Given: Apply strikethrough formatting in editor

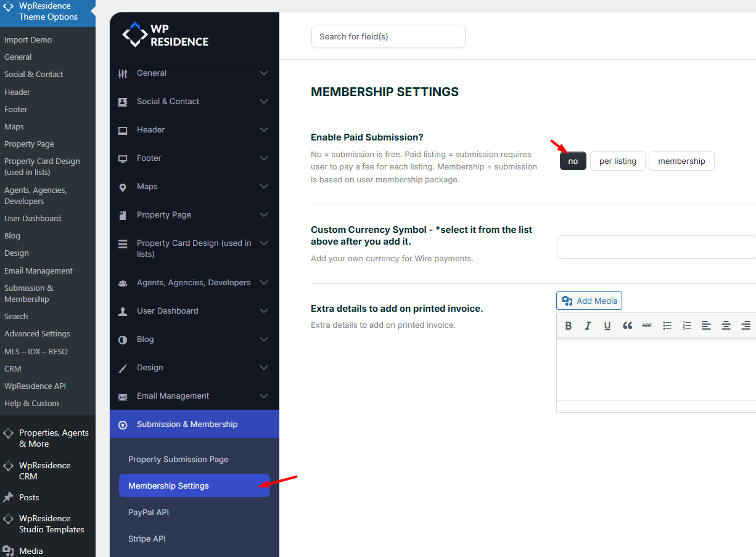Looking at the screenshot, I should point(647,325).
